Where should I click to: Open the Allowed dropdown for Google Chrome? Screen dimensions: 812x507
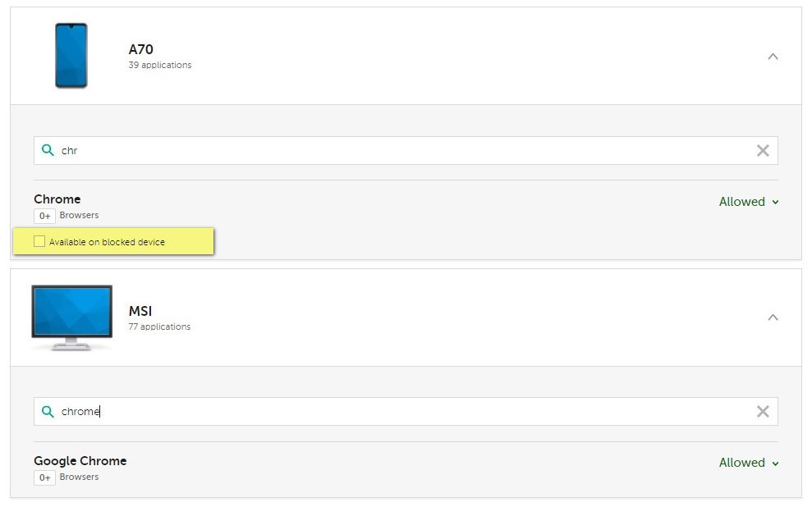point(748,463)
